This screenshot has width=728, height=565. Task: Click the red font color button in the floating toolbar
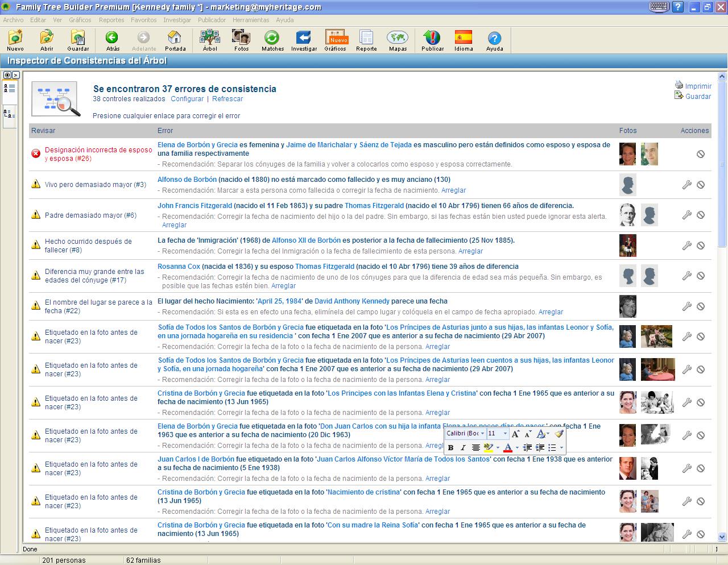click(x=508, y=448)
